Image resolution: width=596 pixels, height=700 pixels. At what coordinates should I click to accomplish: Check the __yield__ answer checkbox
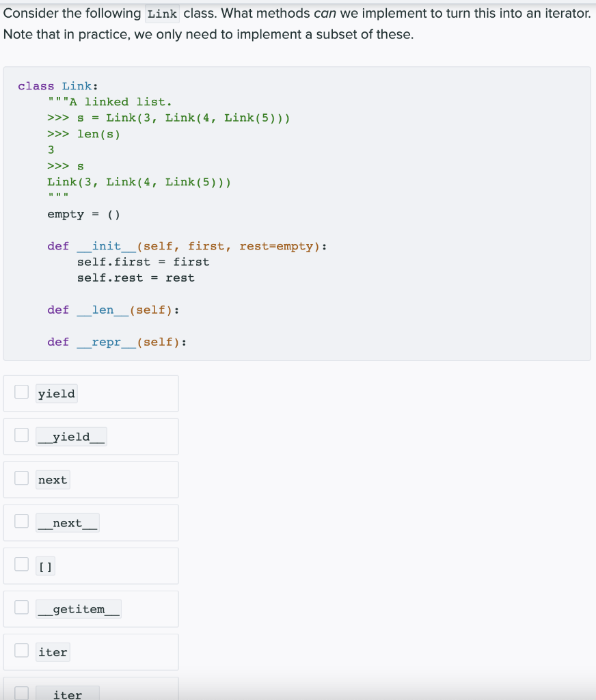coord(21,433)
